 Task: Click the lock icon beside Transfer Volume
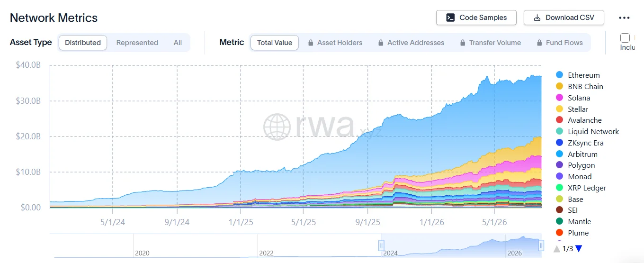(x=463, y=43)
